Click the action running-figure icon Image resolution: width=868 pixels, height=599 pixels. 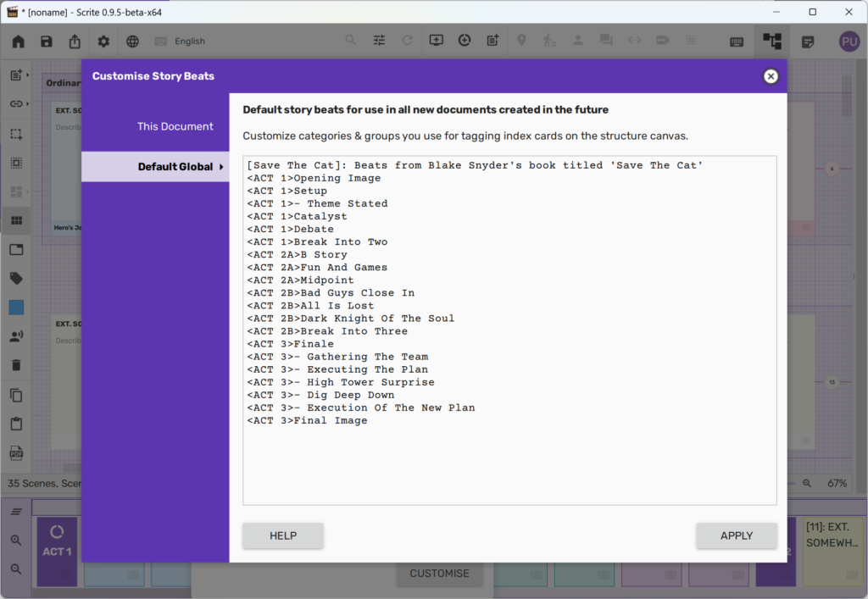(549, 41)
